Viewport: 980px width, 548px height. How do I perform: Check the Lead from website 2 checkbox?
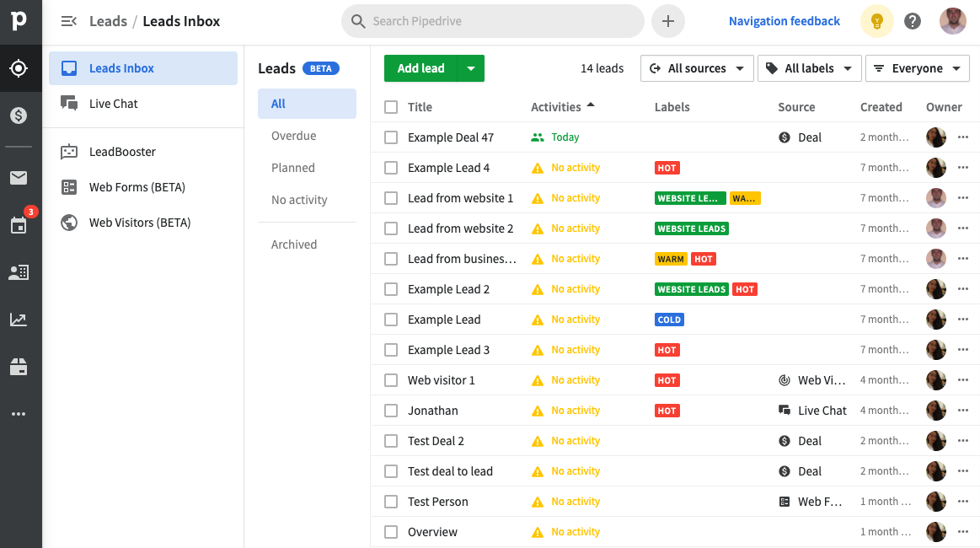(x=391, y=228)
